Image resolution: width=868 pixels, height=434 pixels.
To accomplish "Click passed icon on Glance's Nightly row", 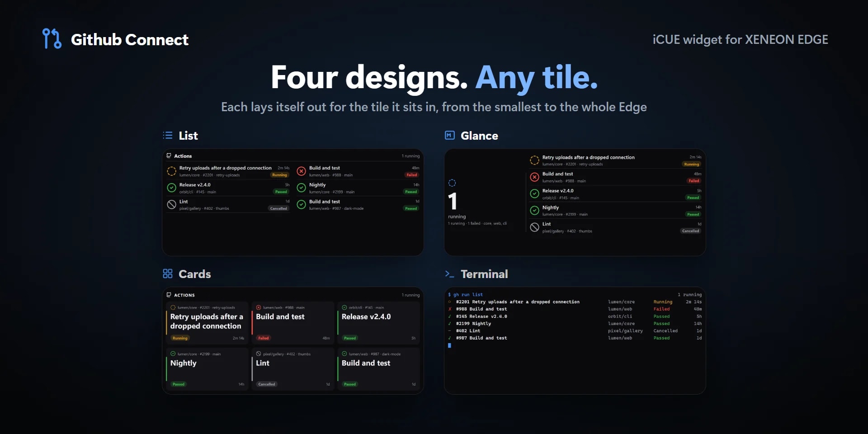I will coord(534,210).
